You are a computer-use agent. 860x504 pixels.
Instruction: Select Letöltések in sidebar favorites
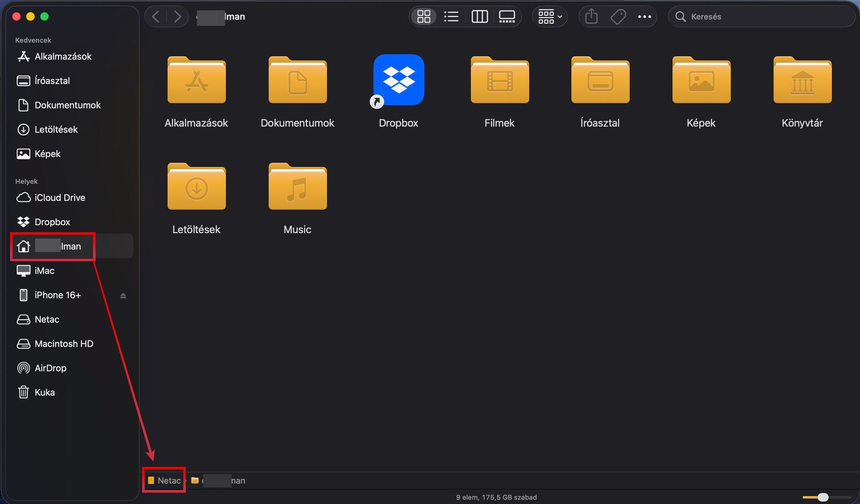tap(56, 129)
